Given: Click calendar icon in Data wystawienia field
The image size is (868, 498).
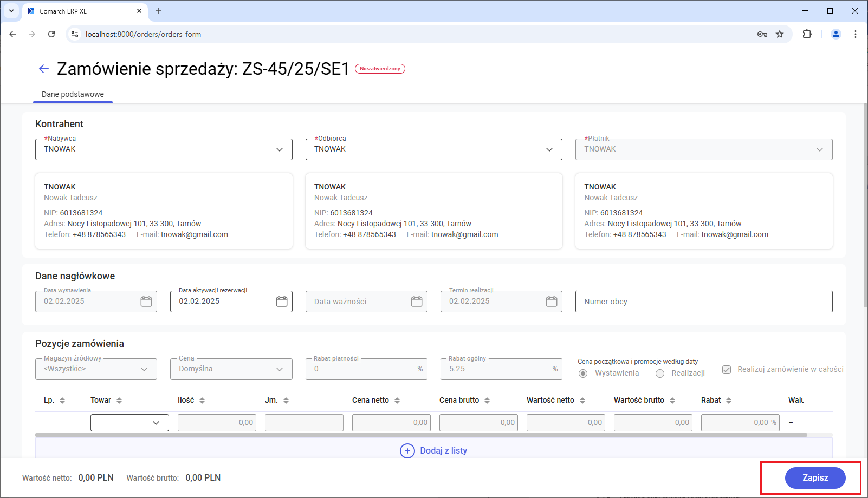Looking at the screenshot, I should pyautogui.click(x=146, y=302).
